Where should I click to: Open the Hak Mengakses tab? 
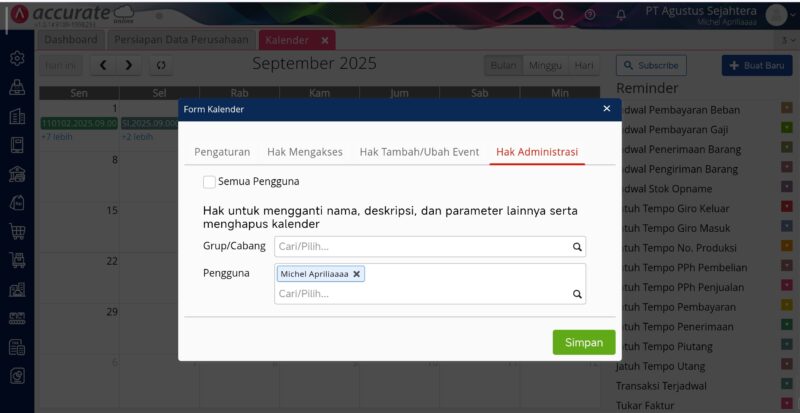click(x=304, y=151)
